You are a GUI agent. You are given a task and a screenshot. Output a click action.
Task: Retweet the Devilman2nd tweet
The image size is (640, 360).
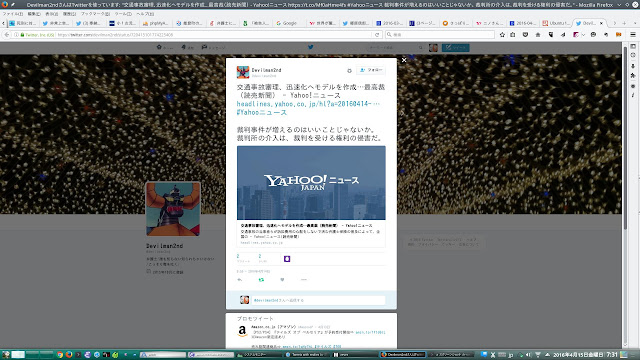click(261, 280)
